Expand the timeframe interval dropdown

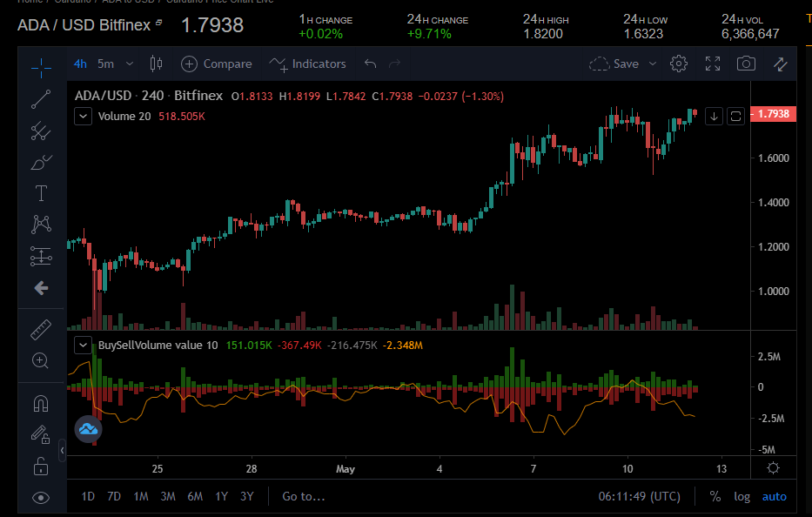[x=130, y=64]
